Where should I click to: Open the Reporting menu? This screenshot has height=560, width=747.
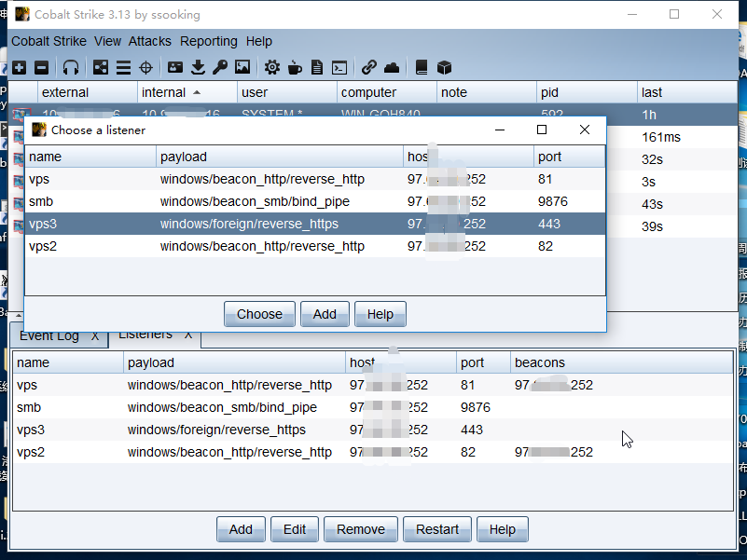coord(209,41)
